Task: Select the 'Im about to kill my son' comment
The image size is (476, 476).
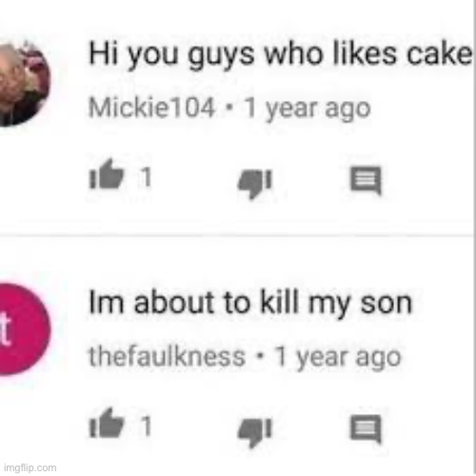Action: pyautogui.click(x=250, y=304)
